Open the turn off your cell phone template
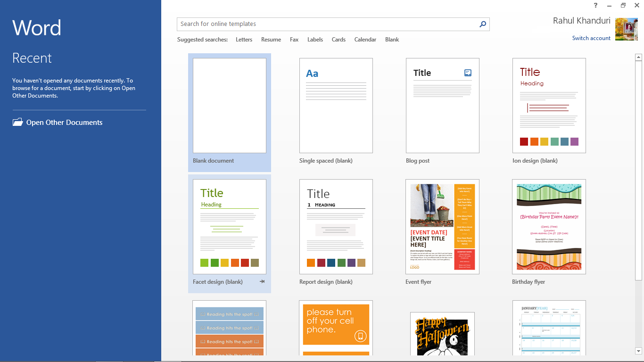This screenshot has height=362, width=644. 336,328
